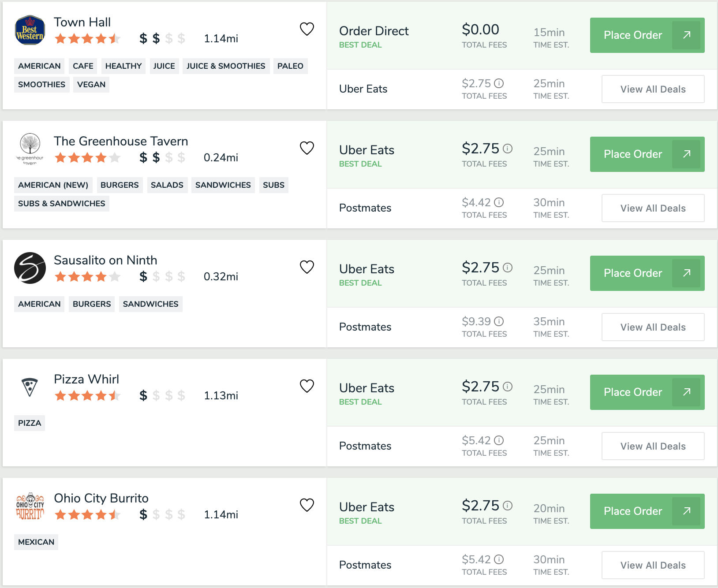Toggle the heart for Pizza Whirl
Image resolution: width=718 pixels, height=588 pixels.
[x=307, y=386]
